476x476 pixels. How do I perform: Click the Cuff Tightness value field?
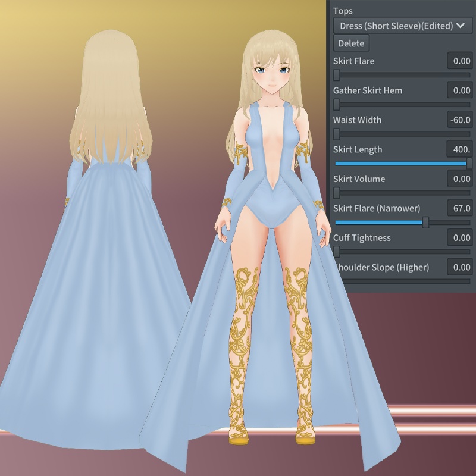pos(460,237)
